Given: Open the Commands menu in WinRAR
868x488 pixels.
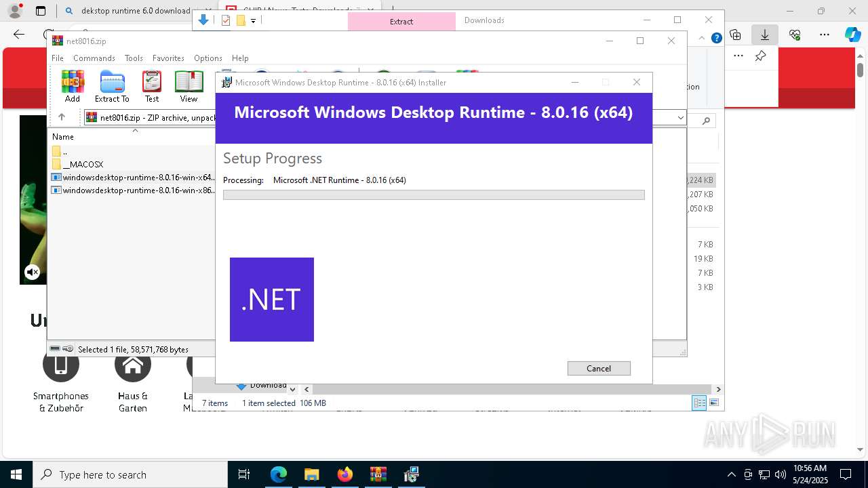Looking at the screenshot, I should click(x=94, y=58).
